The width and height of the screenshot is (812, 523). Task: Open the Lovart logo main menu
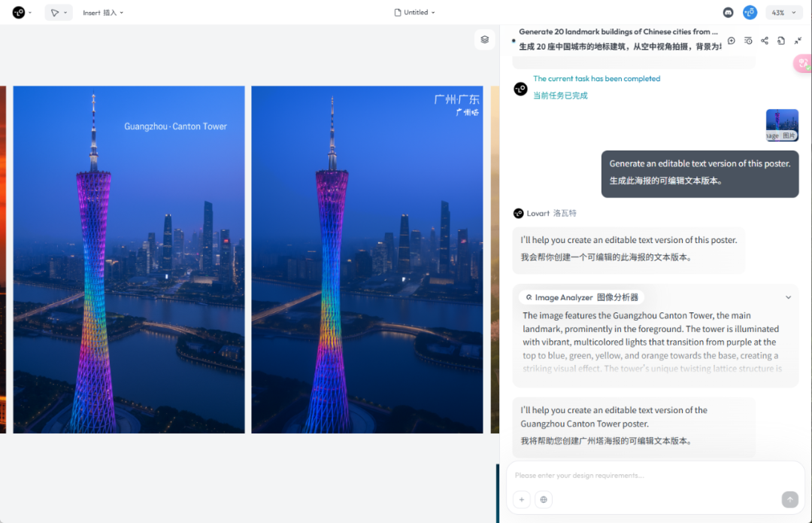click(x=22, y=13)
